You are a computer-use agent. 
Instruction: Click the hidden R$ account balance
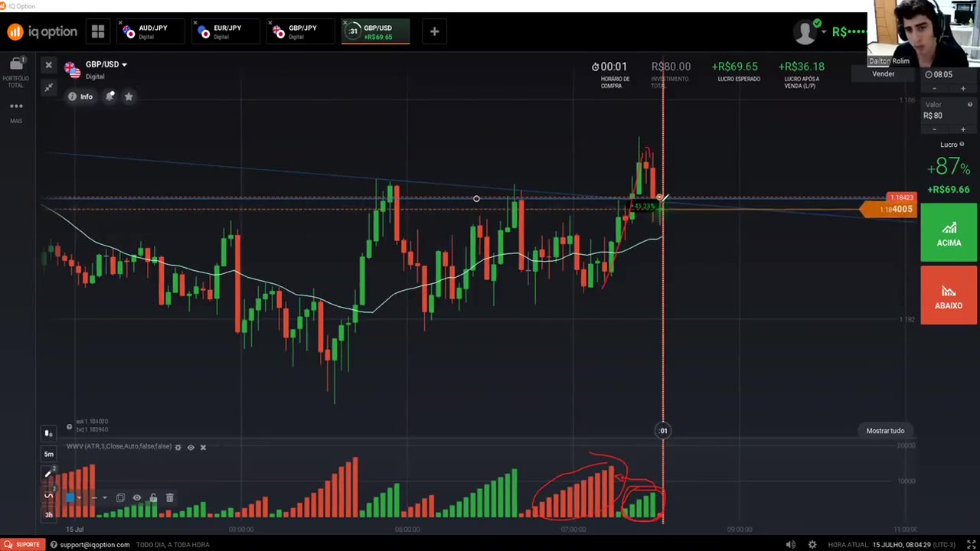[x=848, y=31]
